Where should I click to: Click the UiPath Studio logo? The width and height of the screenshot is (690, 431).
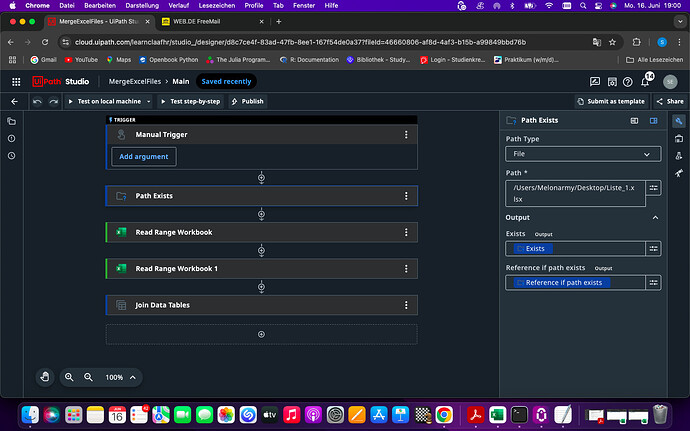point(61,81)
